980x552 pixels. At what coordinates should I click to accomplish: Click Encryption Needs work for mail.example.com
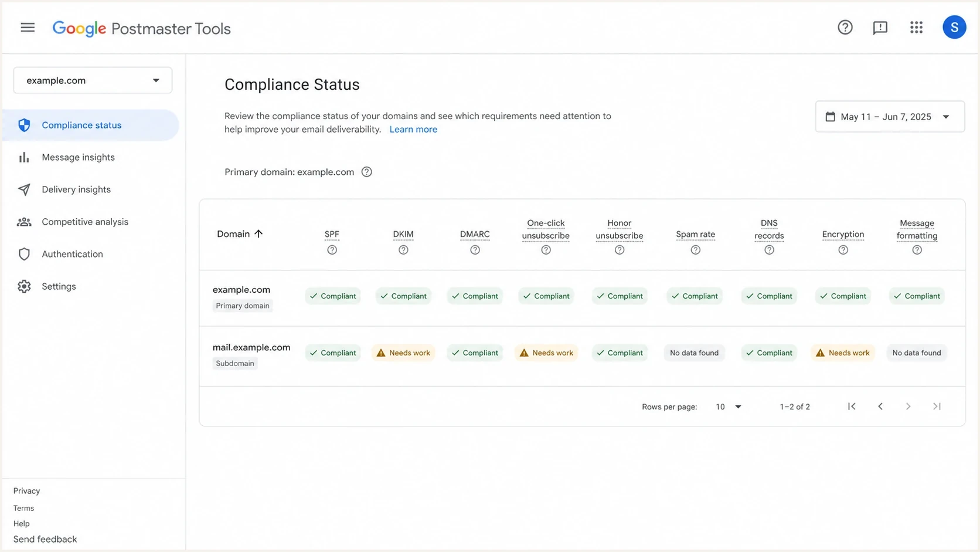tap(842, 353)
